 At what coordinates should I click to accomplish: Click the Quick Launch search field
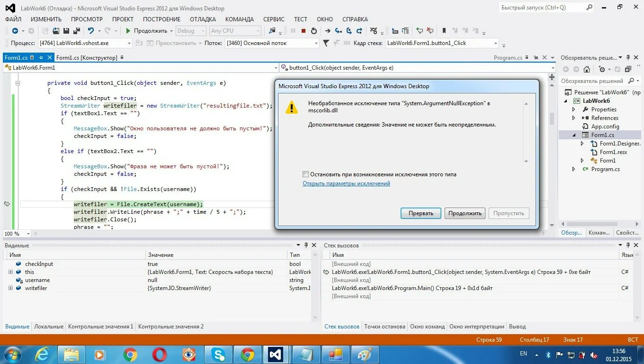coord(542,8)
